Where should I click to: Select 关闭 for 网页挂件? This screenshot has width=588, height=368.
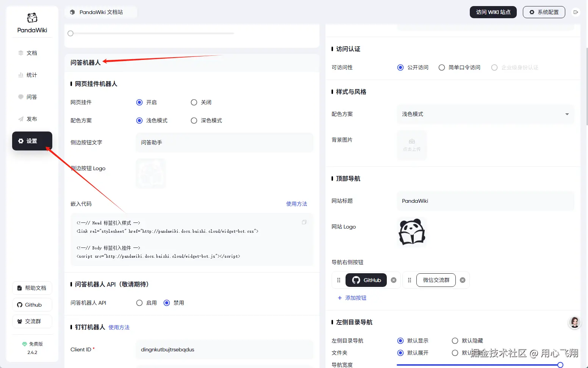(194, 102)
